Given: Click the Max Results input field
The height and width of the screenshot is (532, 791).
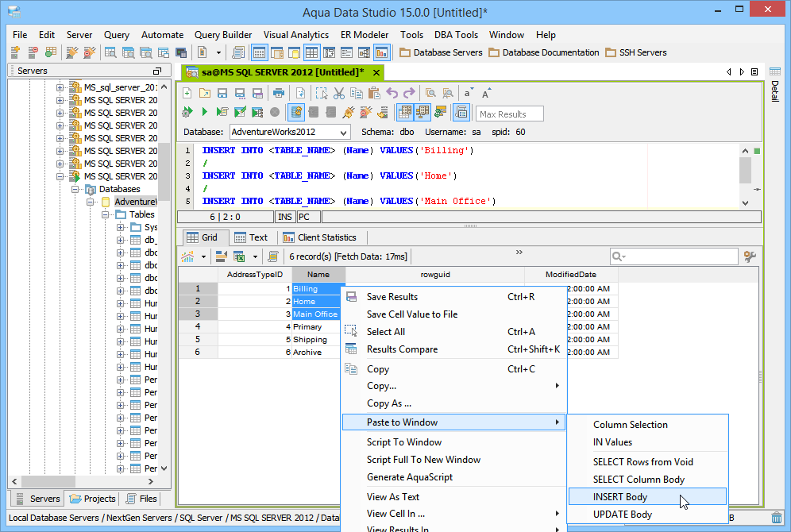Looking at the screenshot, I should [x=509, y=114].
